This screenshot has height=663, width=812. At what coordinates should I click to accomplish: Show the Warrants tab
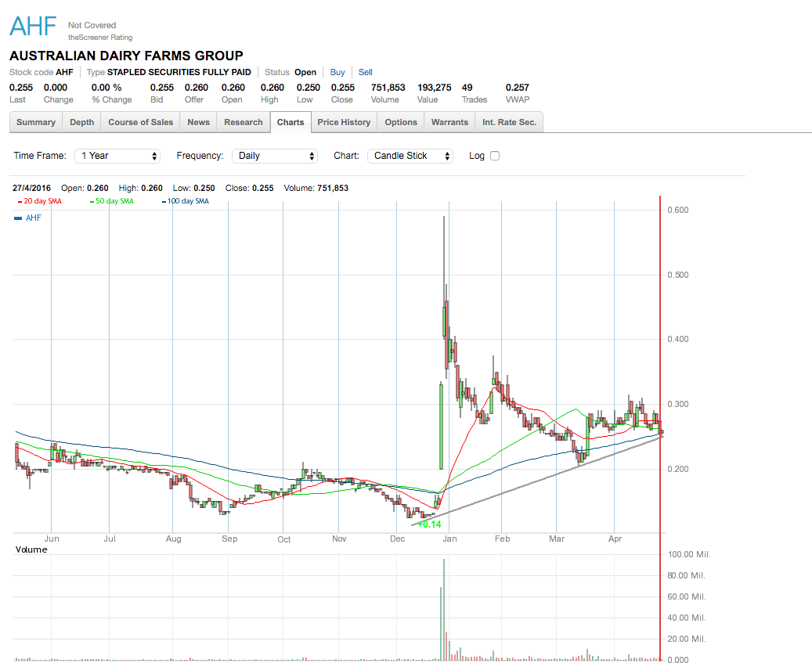point(449,122)
